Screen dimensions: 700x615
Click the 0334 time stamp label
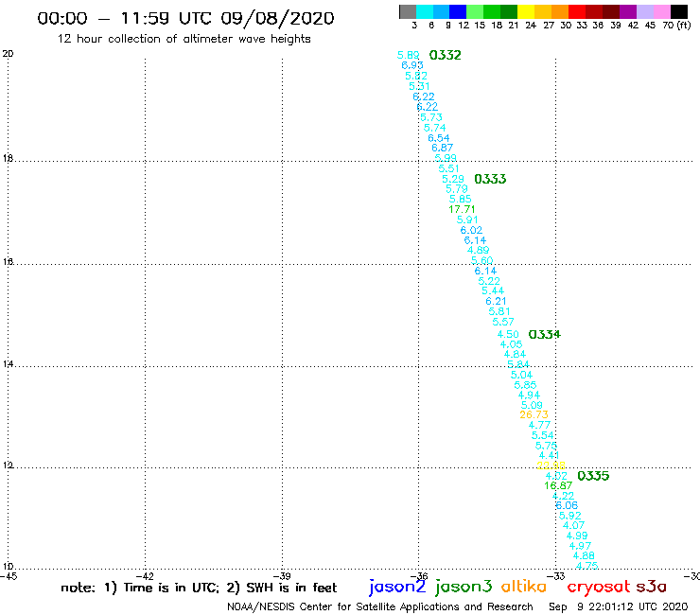click(x=544, y=335)
